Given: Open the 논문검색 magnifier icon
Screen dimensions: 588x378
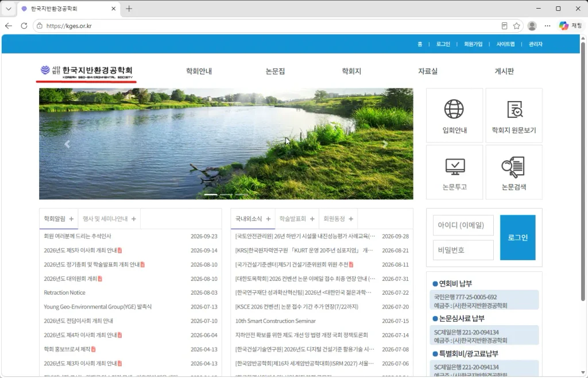Looking at the screenshot, I should click(x=513, y=167).
